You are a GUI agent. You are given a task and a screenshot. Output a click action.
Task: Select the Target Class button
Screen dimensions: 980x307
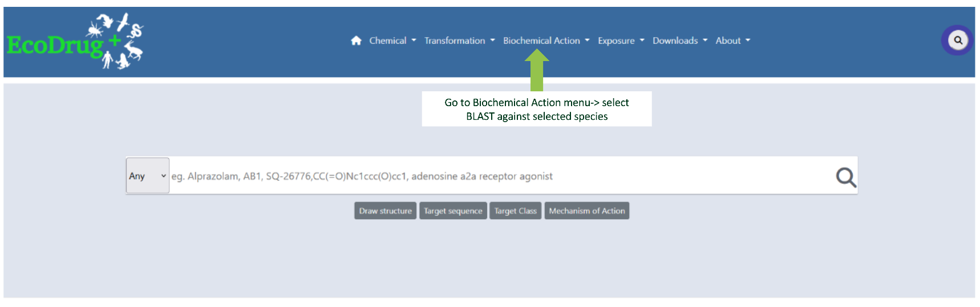tap(516, 211)
